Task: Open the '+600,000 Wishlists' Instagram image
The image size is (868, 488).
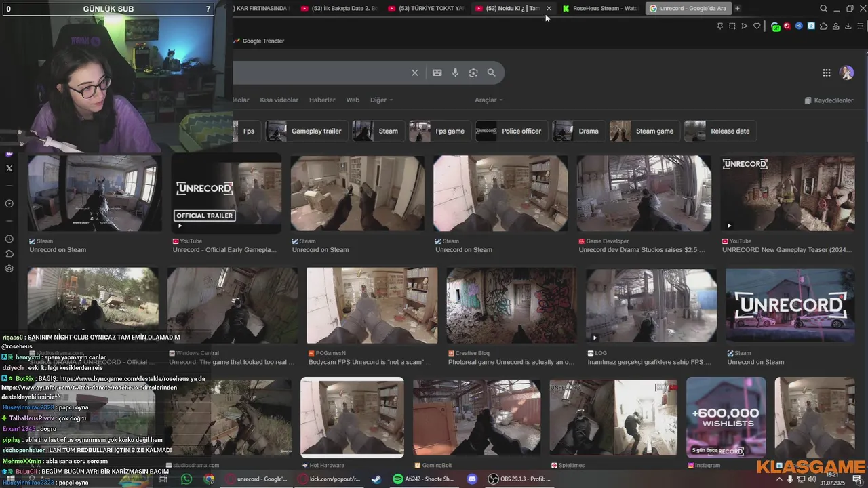Action: (x=726, y=417)
